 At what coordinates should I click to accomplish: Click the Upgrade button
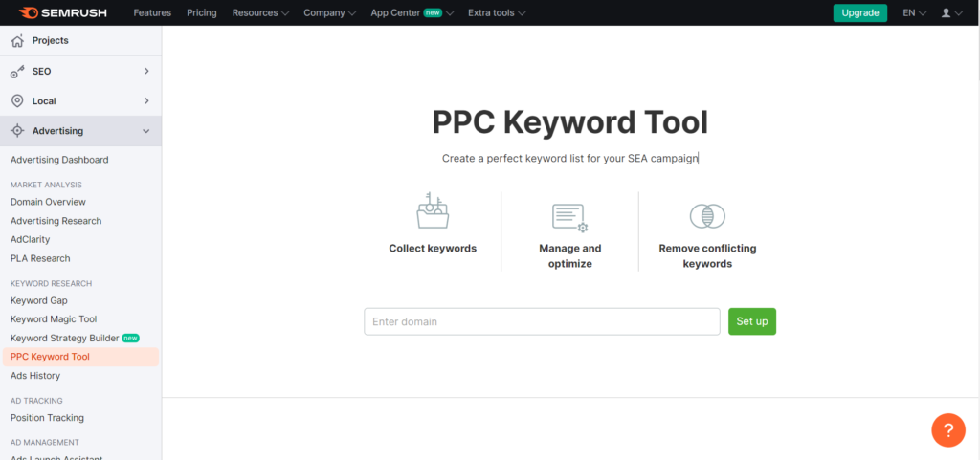pyautogui.click(x=860, y=12)
